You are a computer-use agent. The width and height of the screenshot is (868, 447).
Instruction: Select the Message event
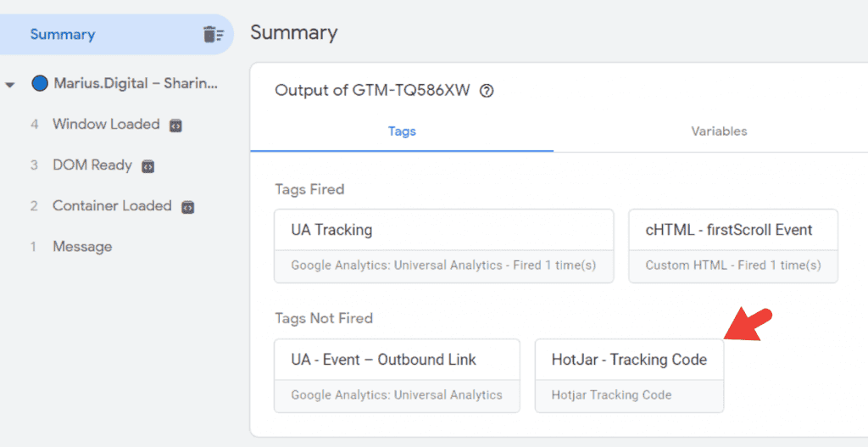point(82,247)
